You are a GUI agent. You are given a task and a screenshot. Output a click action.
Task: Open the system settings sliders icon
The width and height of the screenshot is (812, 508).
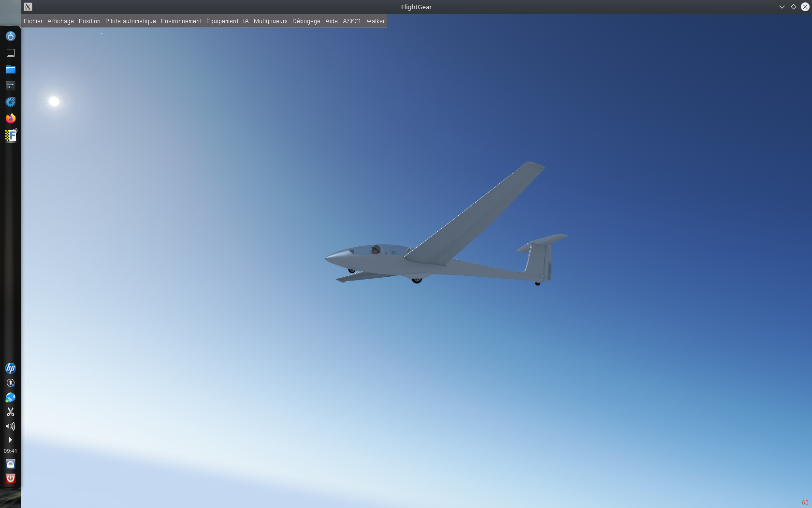click(11, 86)
